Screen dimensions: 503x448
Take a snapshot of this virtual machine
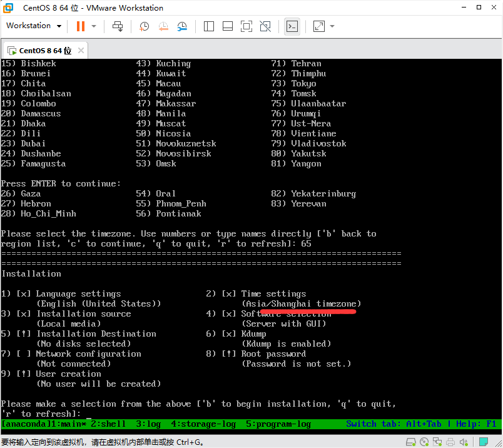[x=144, y=26]
